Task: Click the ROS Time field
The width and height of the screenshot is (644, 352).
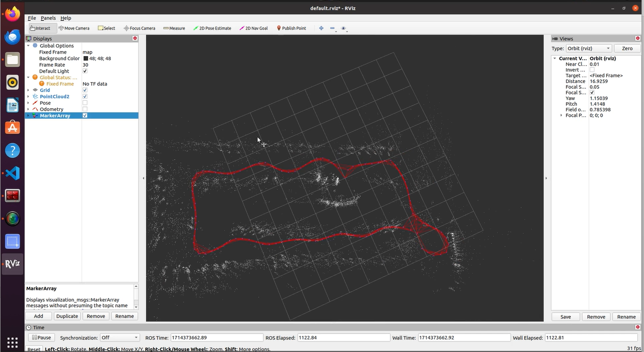Action: (x=216, y=337)
